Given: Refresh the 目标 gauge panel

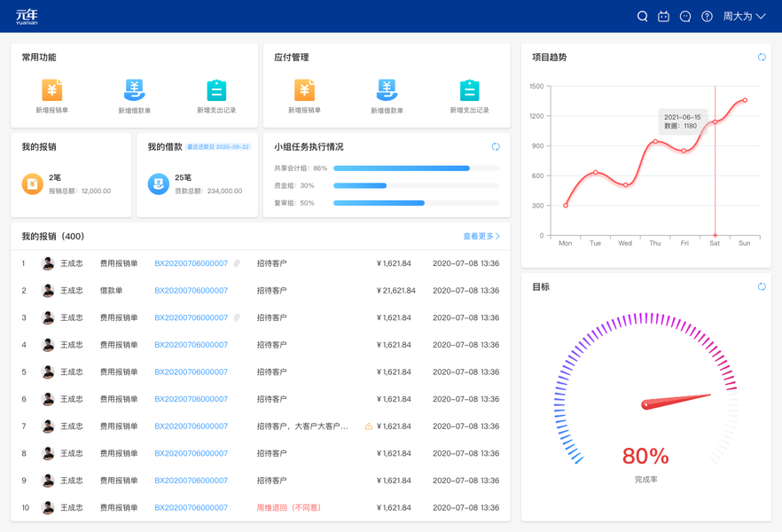Looking at the screenshot, I should click(762, 286).
